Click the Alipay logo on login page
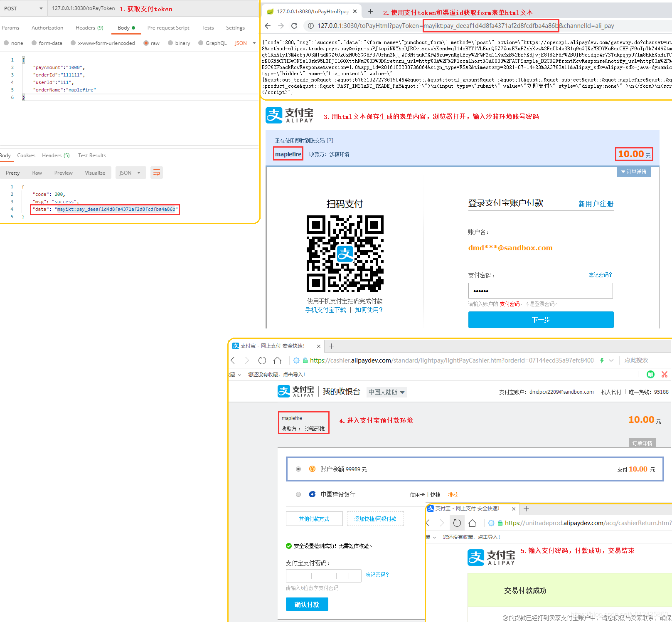Screen dimensions: 672x622 290,115
